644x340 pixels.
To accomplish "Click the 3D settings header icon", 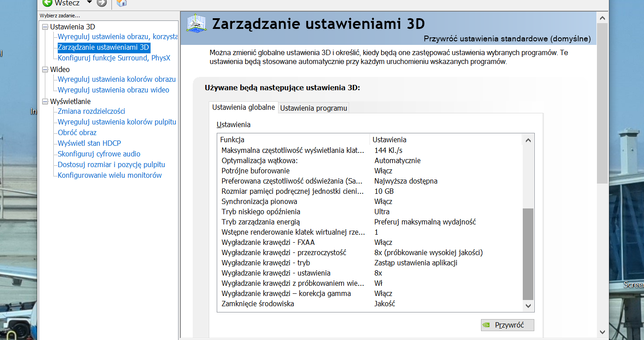I will pyautogui.click(x=197, y=23).
